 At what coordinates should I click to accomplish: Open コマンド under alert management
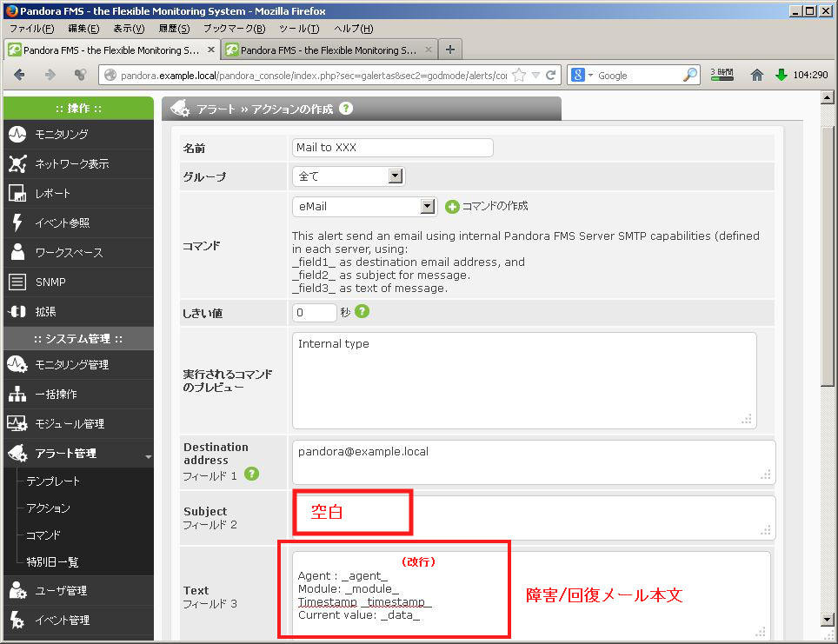[43, 535]
